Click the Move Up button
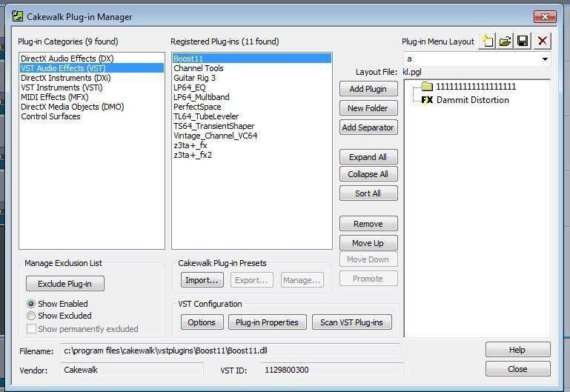570x392 pixels. (368, 243)
